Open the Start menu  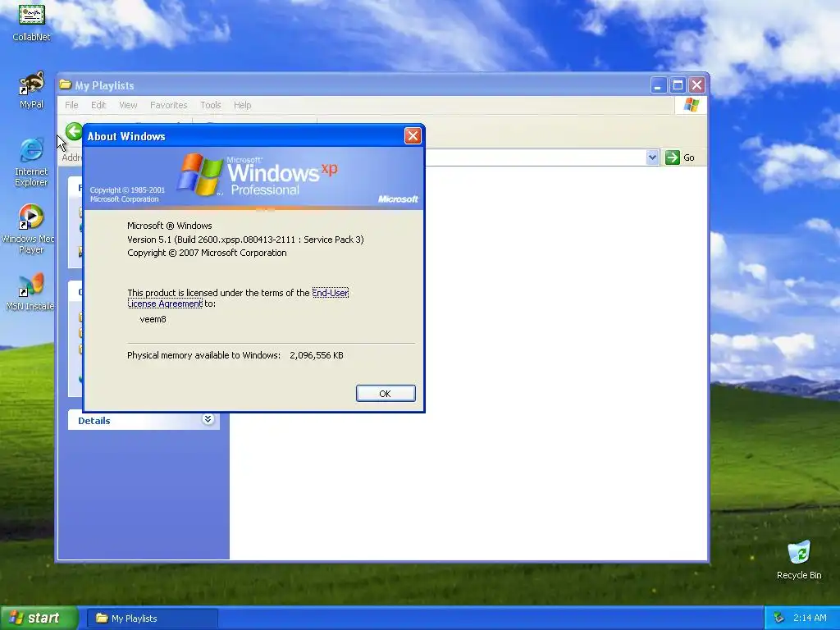[39, 619]
